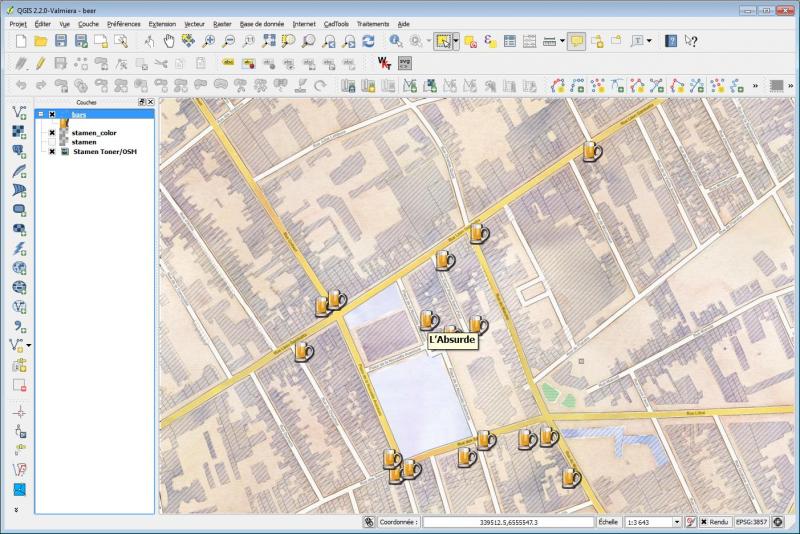The height and width of the screenshot is (534, 800).
Task: Uncheck the Stamen Toner/OSM layer
Action: [x=52, y=152]
